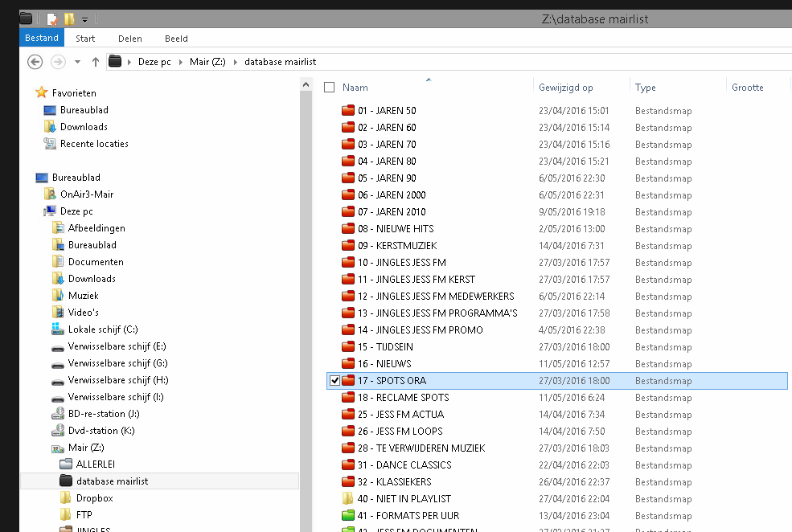The width and height of the screenshot is (792, 532).
Task: Click Mair (Z:) in the address bar
Action: (207, 62)
